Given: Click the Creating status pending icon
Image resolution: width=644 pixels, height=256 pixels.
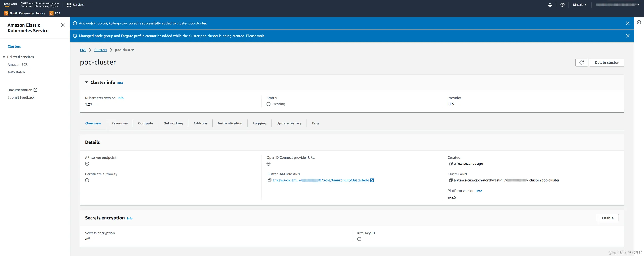Looking at the screenshot, I should pos(268,104).
